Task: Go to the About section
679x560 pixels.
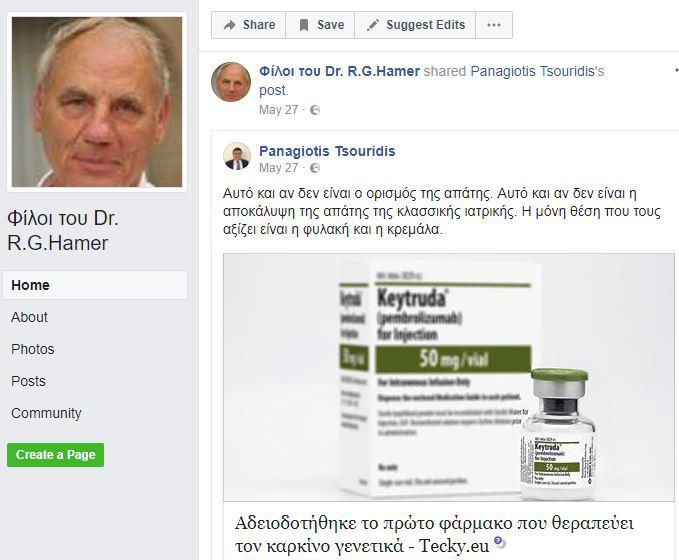Action: (29, 317)
